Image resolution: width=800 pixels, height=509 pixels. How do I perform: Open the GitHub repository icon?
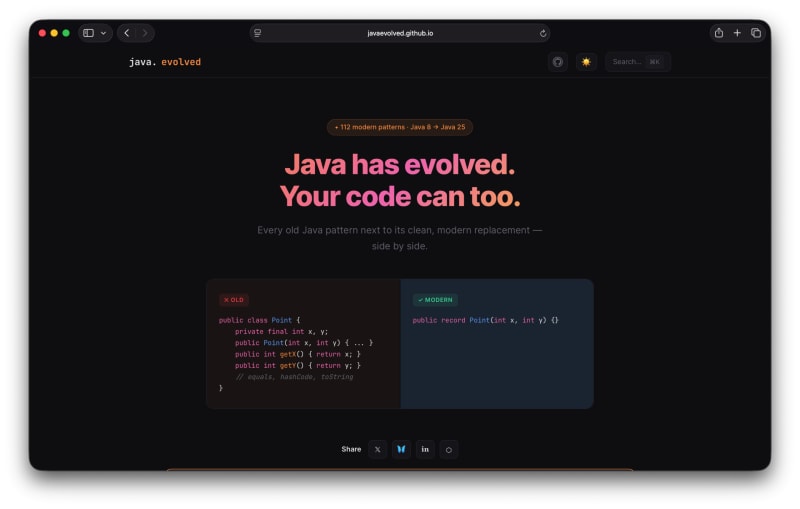pyautogui.click(x=557, y=62)
